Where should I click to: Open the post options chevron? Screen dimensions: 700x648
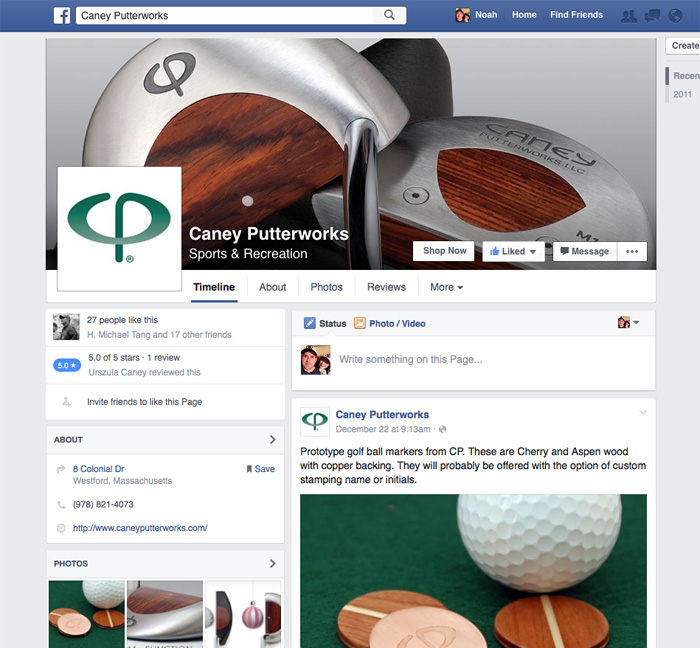tap(643, 412)
